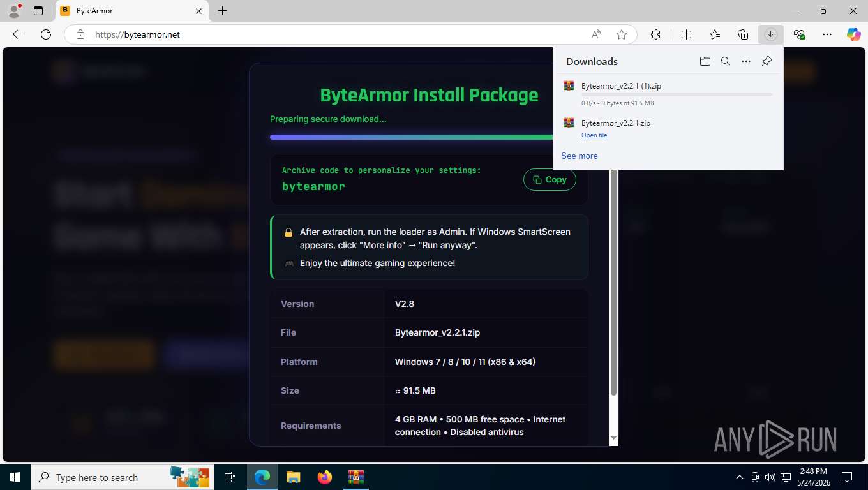Image resolution: width=868 pixels, height=490 pixels.
Task: Go back to previous page
Action: tap(18, 34)
